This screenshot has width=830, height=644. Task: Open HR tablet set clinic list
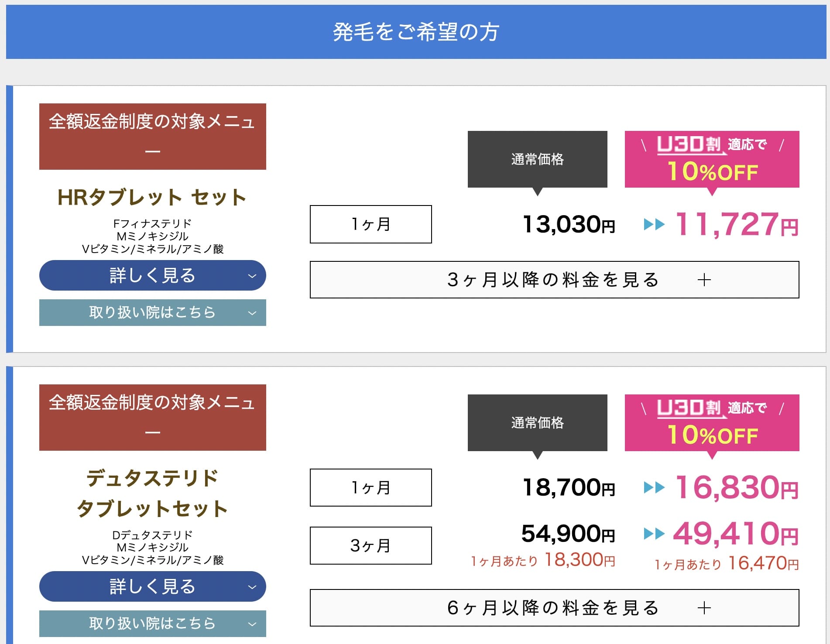tap(152, 312)
